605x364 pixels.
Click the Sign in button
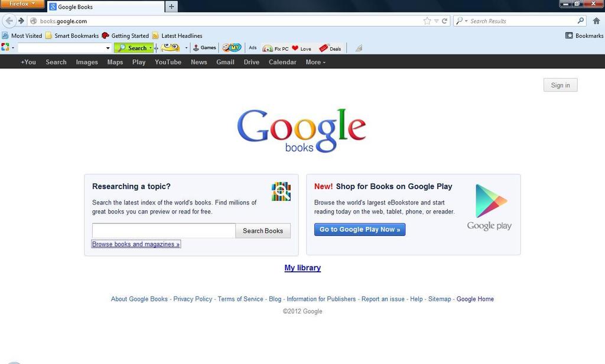pyautogui.click(x=560, y=85)
